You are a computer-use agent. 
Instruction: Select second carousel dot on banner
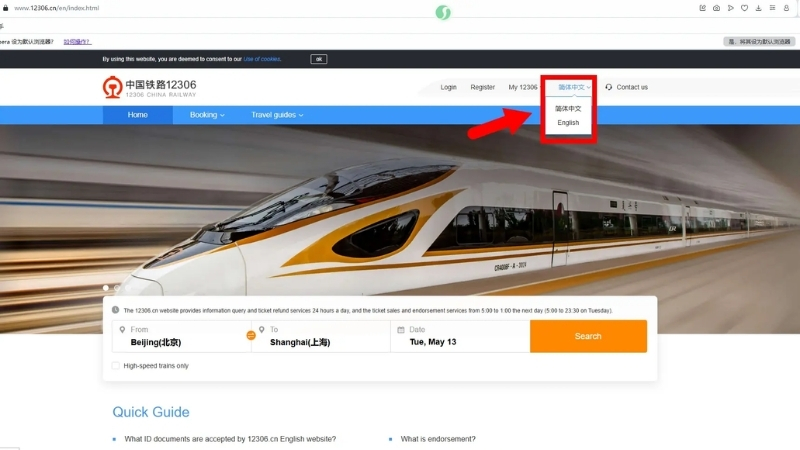click(x=117, y=288)
